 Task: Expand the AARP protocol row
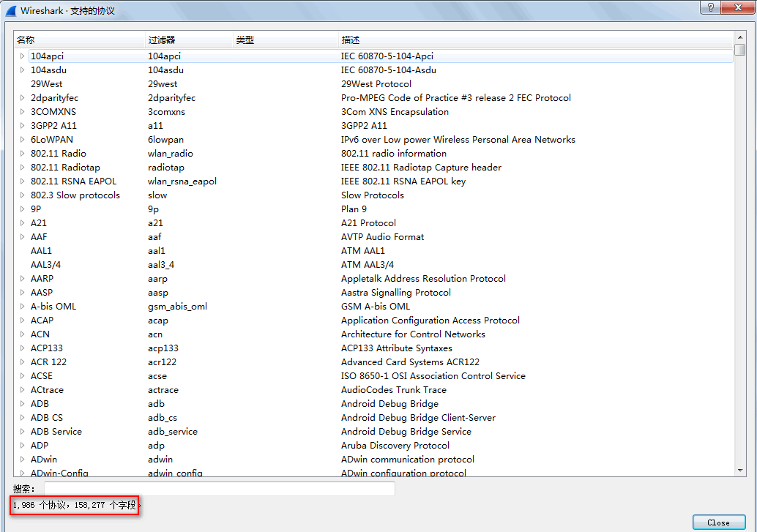(22, 279)
